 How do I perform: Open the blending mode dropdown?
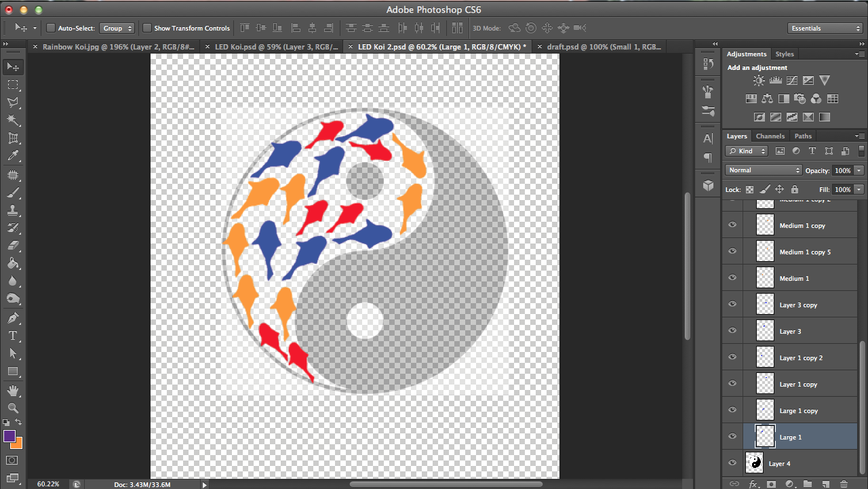763,170
